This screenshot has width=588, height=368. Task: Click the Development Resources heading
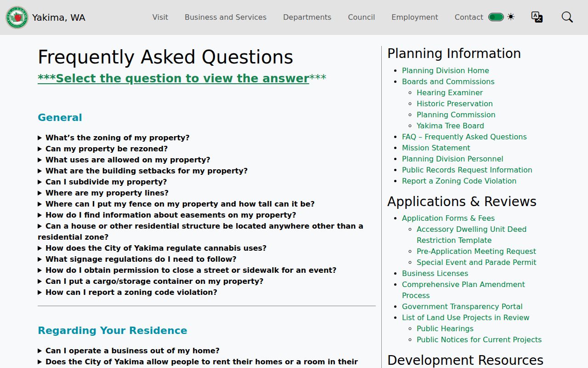(x=465, y=360)
